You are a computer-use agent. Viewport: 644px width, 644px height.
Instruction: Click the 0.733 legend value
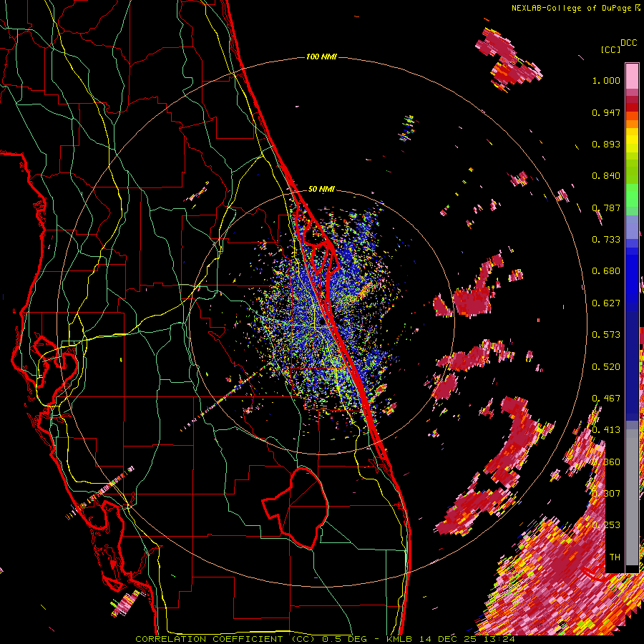tap(606, 240)
